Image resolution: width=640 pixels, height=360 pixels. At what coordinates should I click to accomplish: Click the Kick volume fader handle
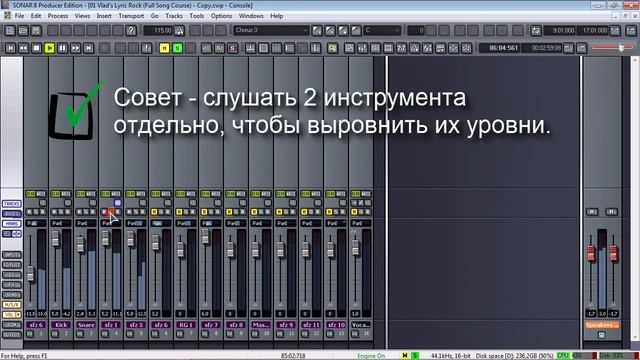(x=56, y=238)
